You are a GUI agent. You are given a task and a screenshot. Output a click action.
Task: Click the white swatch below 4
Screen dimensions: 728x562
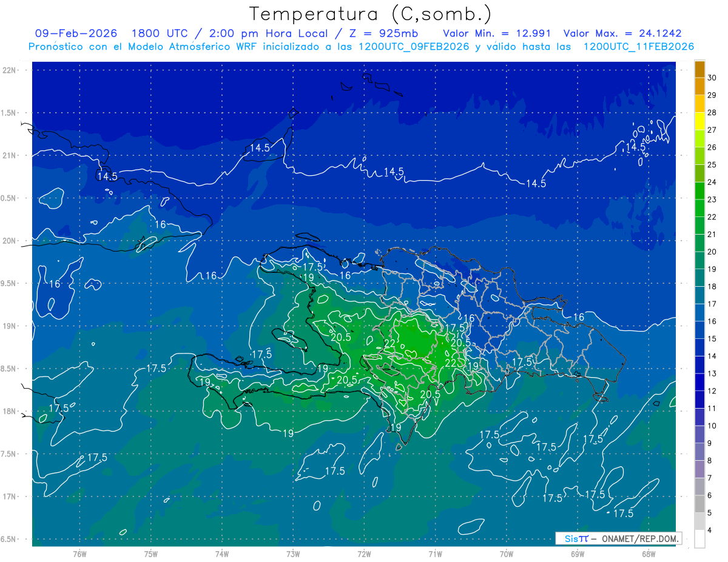[699, 539]
